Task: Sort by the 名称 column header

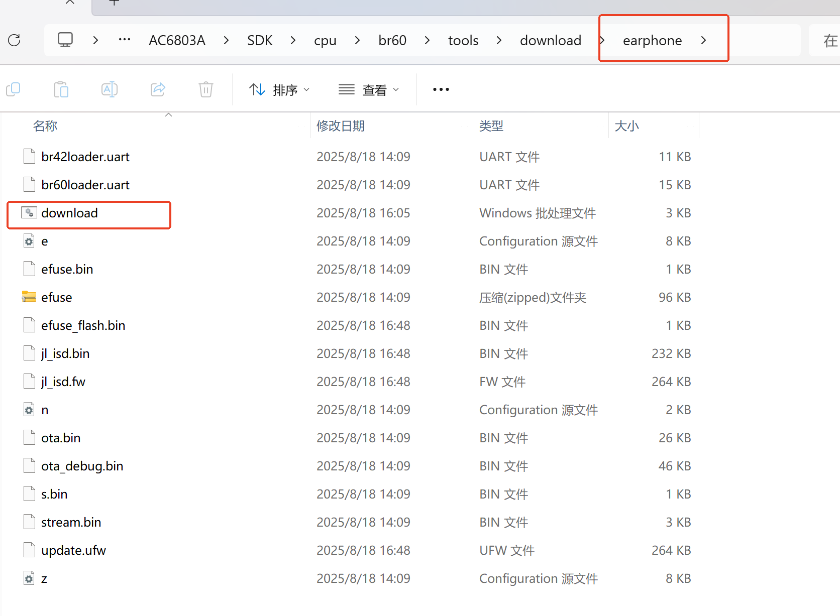Action: click(x=45, y=126)
